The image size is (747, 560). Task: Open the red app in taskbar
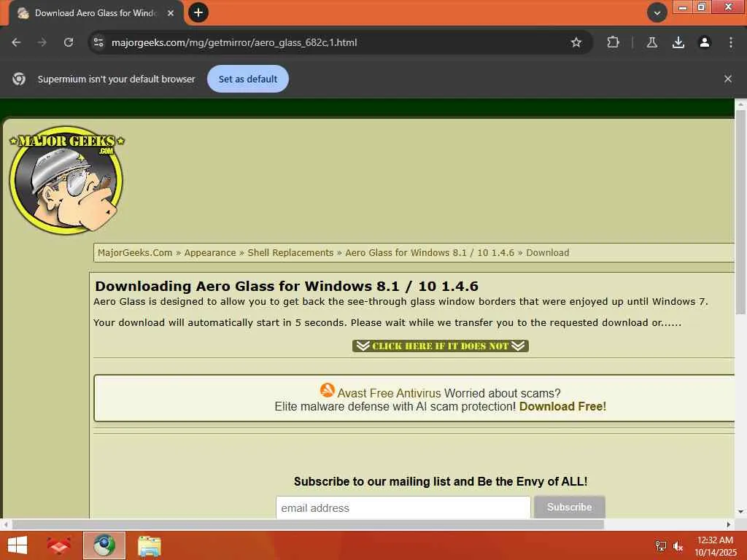pos(58,545)
